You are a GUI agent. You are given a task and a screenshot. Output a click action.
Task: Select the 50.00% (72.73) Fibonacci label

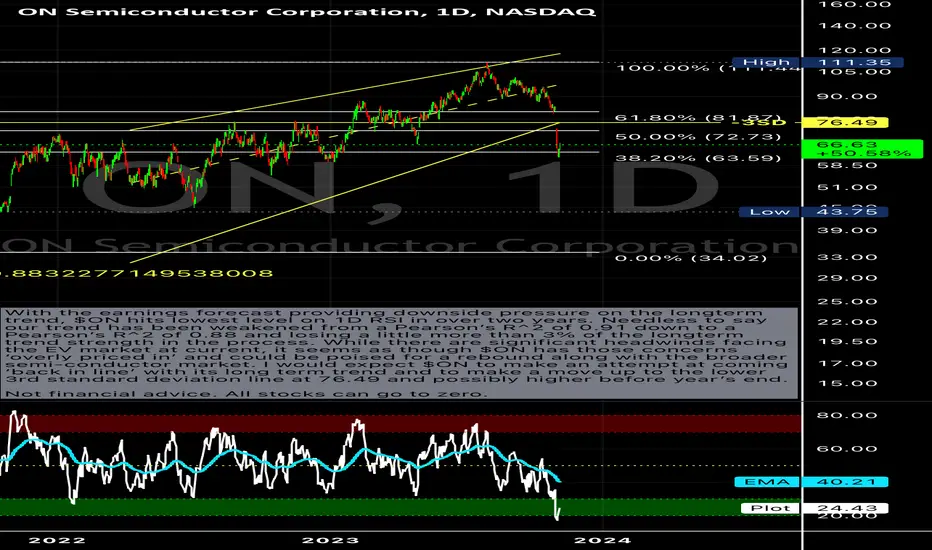(x=698, y=137)
